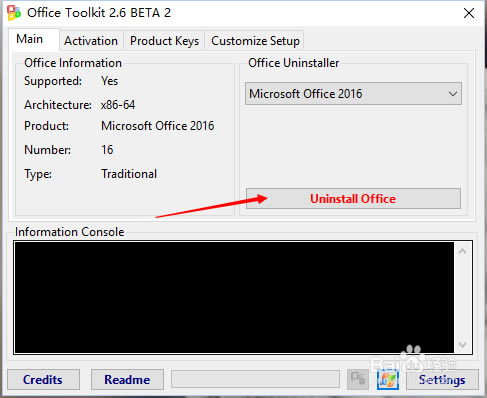The image size is (487, 398).
Task: Click the Supported value Yes
Action: point(110,81)
